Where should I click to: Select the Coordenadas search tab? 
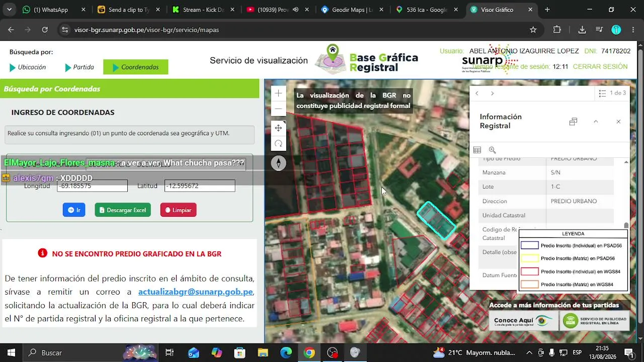point(136,67)
